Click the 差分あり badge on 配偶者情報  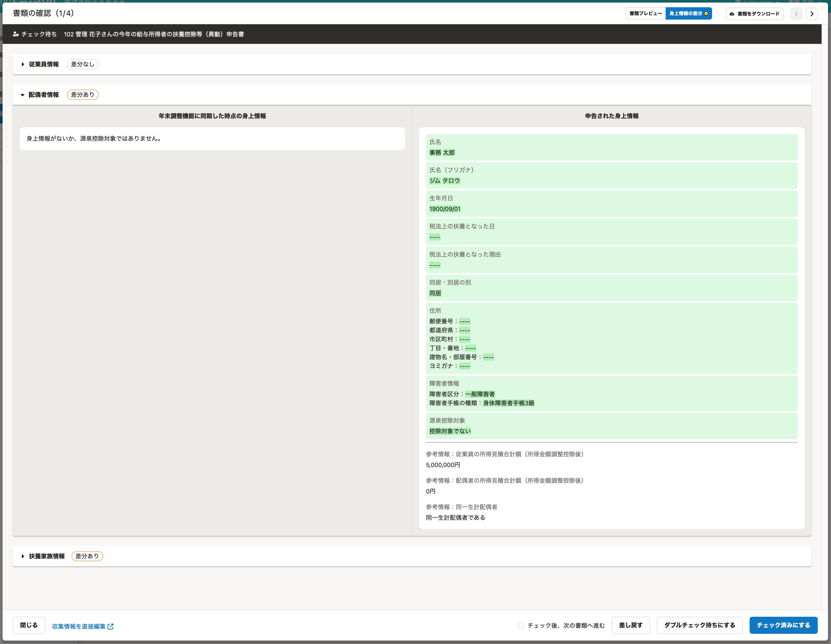click(x=83, y=95)
